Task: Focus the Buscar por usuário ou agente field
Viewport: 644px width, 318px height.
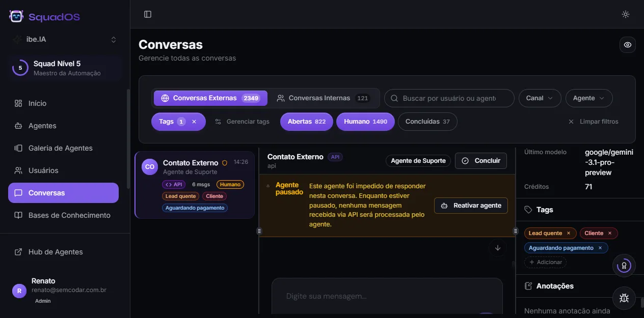Action: (449, 98)
